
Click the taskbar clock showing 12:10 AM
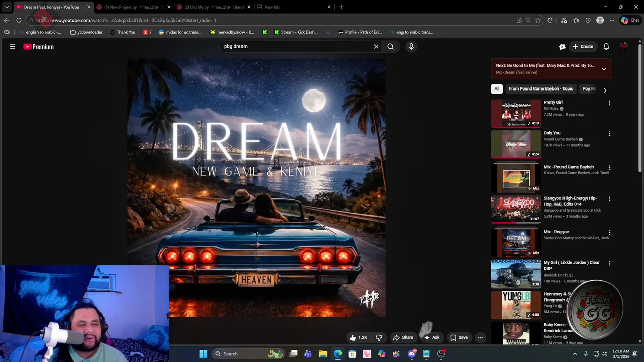tap(621, 354)
